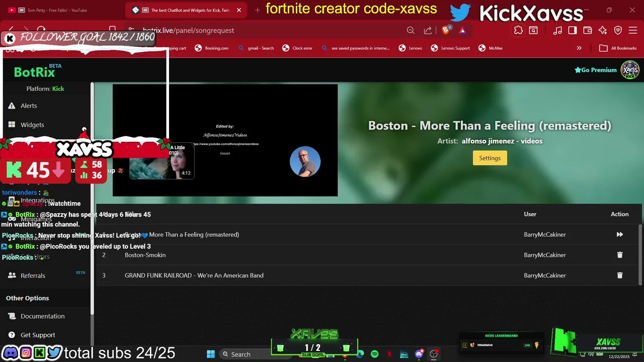Viewport: 644px width, 362px height.
Task: Click the song queue vertical scrollbar
Action: [640, 254]
